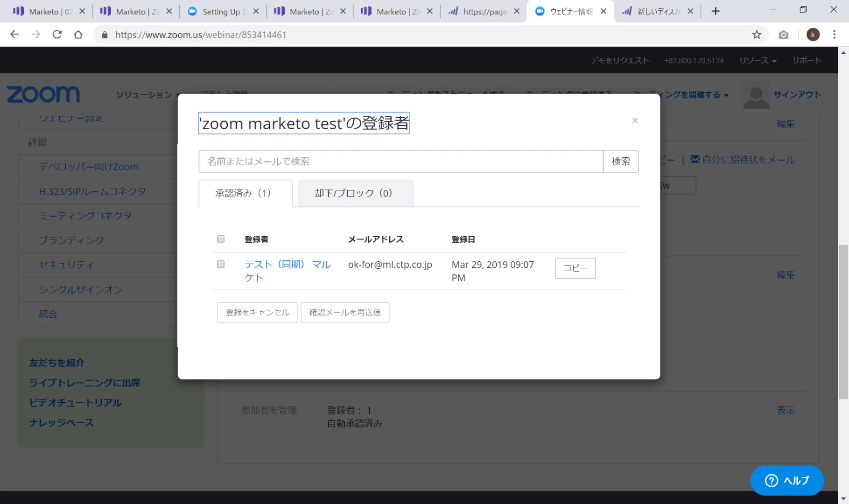Open セキュリティ in sidebar
The width and height of the screenshot is (849, 504).
pos(66,265)
